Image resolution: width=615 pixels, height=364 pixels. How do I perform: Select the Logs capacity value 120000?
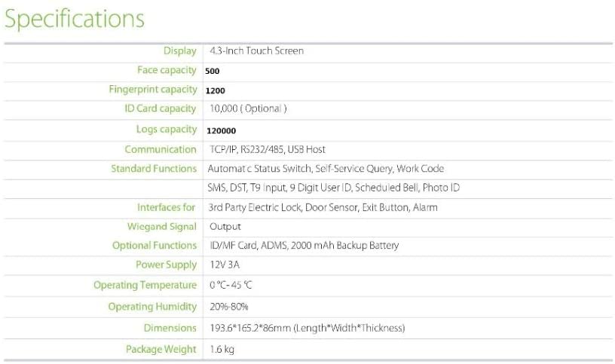220,130
